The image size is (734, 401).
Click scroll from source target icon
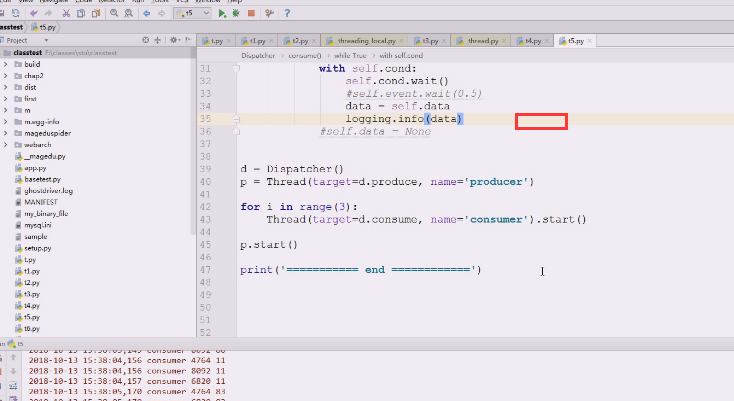[146, 40]
